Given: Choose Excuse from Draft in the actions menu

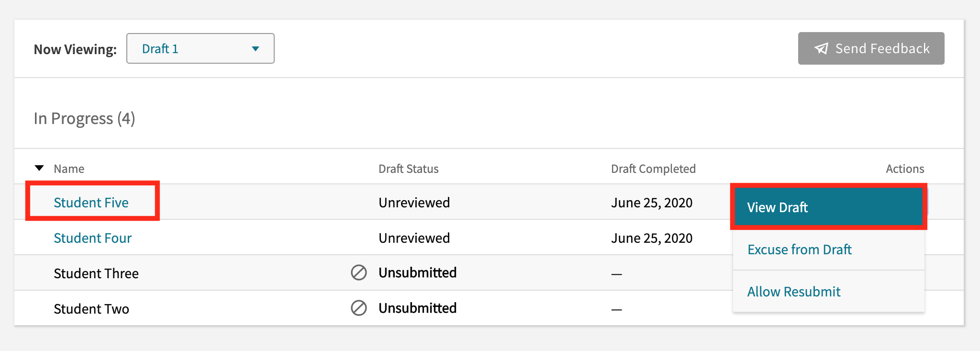Looking at the screenshot, I should tap(799, 249).
